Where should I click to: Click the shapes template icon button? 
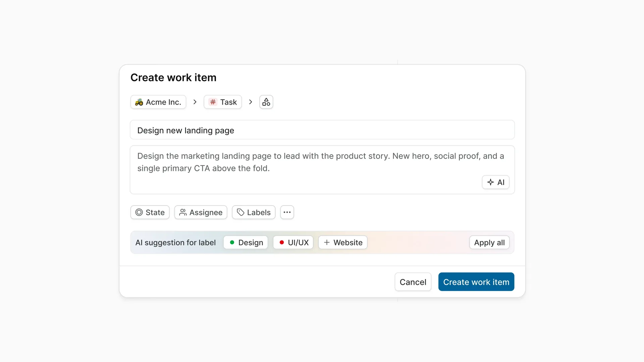266,102
